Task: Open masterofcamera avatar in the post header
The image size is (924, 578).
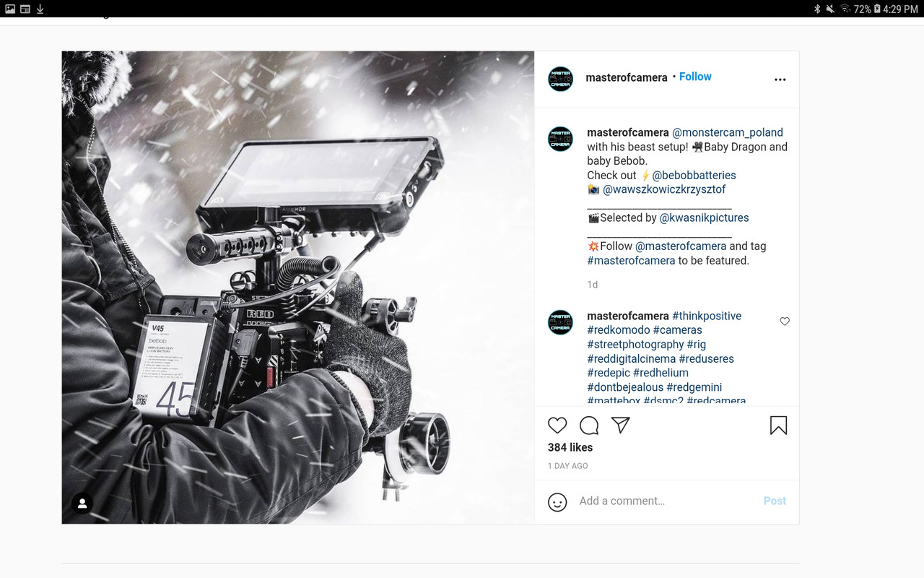Action: pyautogui.click(x=561, y=79)
